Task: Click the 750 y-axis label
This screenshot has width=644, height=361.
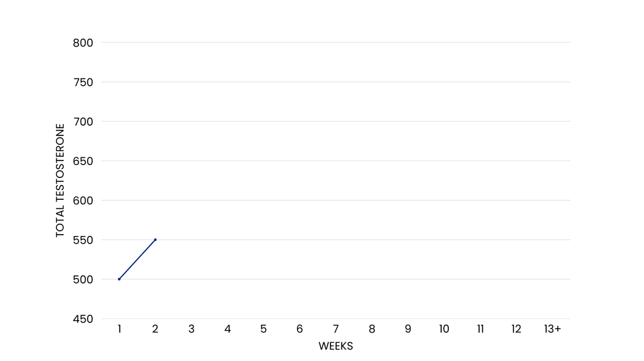Action: pyautogui.click(x=84, y=82)
